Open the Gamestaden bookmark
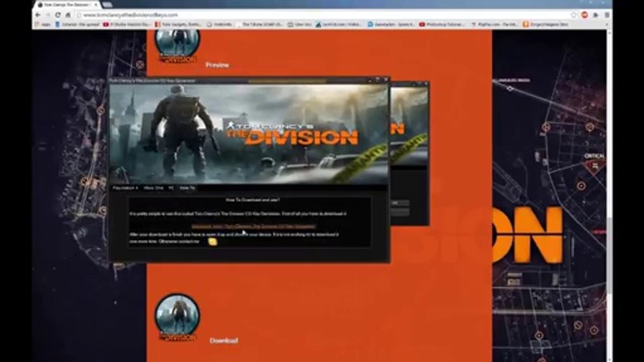This screenshot has width=644, height=362. 391,24
